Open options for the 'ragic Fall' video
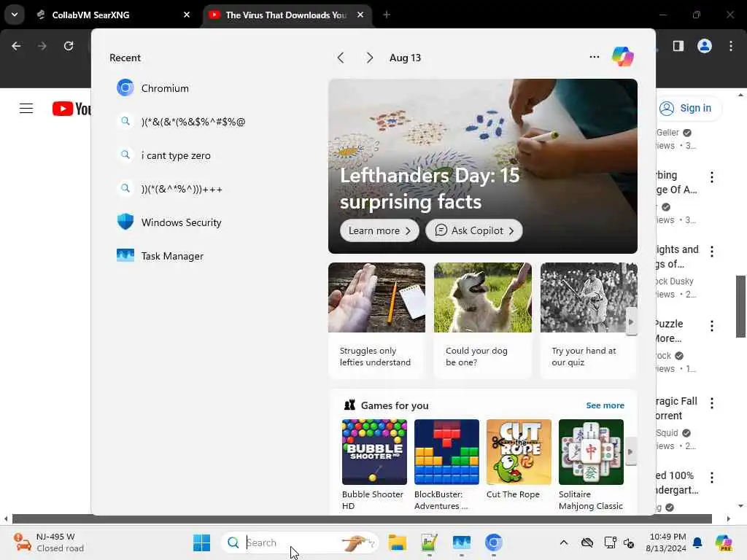This screenshot has width=747, height=560. [x=712, y=402]
